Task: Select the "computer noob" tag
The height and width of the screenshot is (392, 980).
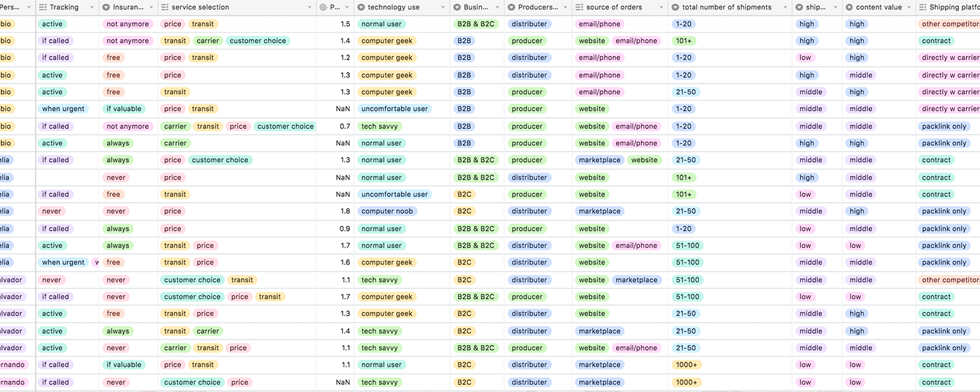Action: point(388,212)
